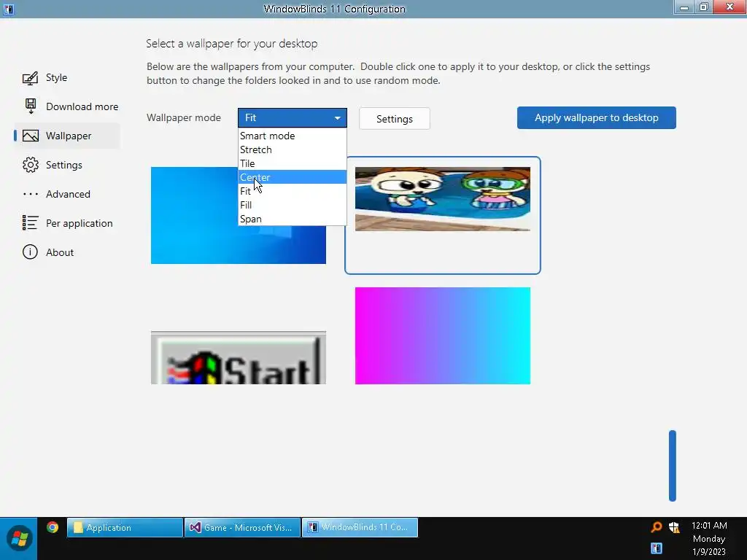Screen dimensions: 747x560
Task: Choose Tile wallpaper mode
Action: pyautogui.click(x=292, y=163)
